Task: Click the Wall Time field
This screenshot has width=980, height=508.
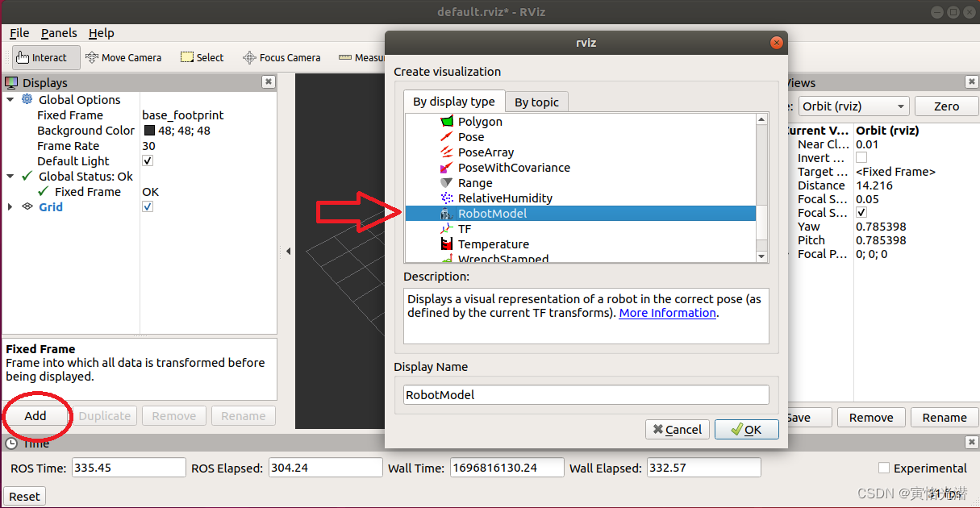Action: [507, 468]
